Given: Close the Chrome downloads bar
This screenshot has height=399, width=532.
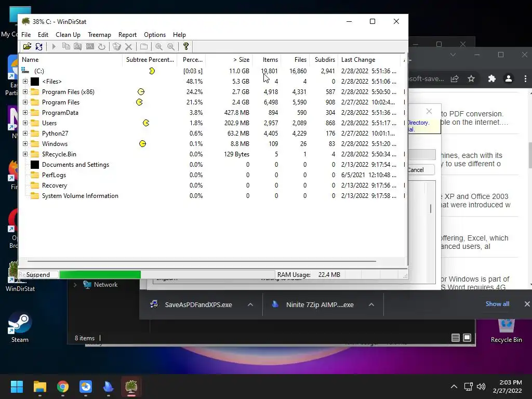Looking at the screenshot, I should [527, 304].
